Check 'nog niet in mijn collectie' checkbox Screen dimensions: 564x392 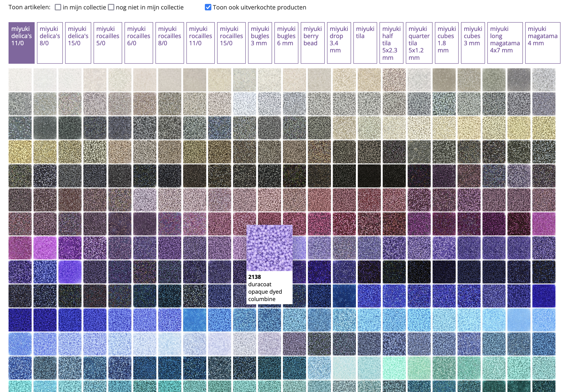(111, 7)
